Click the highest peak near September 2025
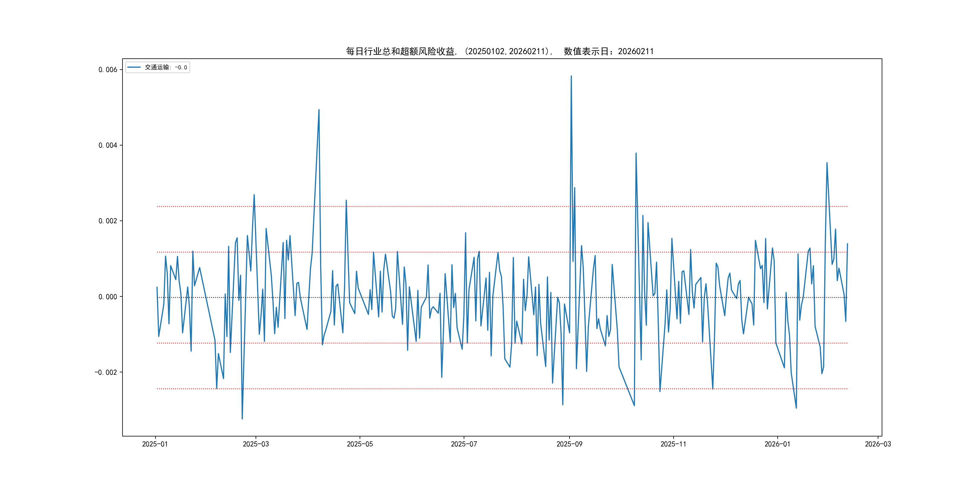The height and width of the screenshot is (490, 980). 571,76
